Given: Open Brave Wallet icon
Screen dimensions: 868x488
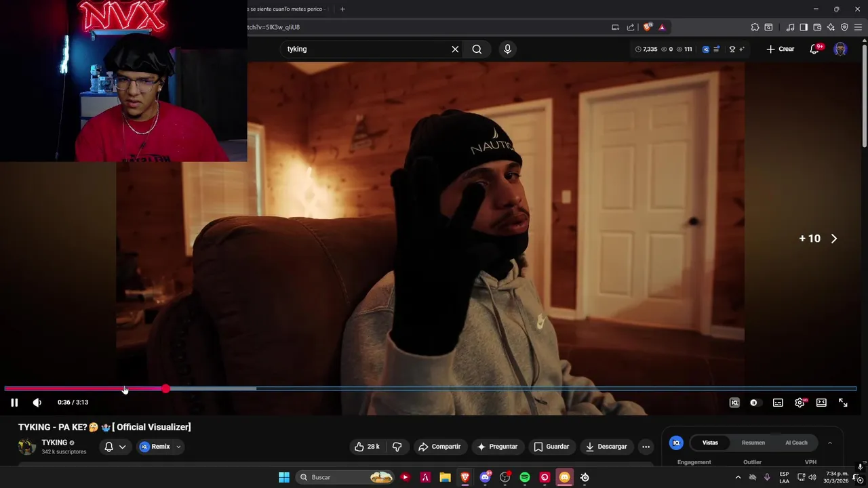Looking at the screenshot, I should tap(817, 27).
